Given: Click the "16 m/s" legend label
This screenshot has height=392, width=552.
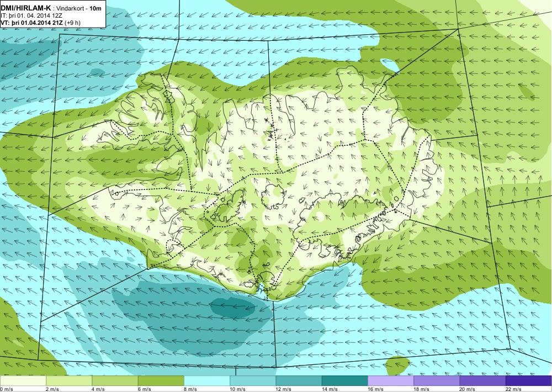Looking at the screenshot, I should coord(375,389).
